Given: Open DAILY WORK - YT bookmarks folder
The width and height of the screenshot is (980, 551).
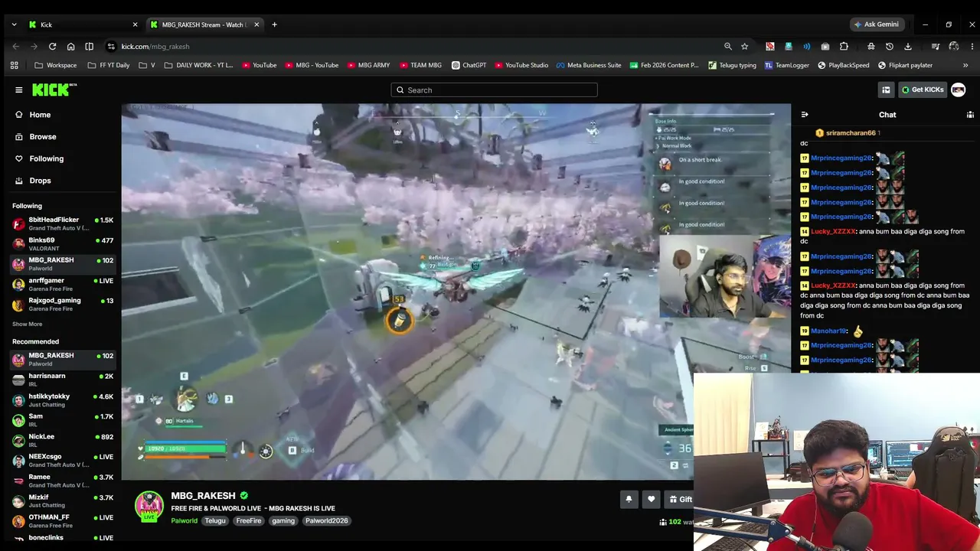Looking at the screenshot, I should pos(198,65).
